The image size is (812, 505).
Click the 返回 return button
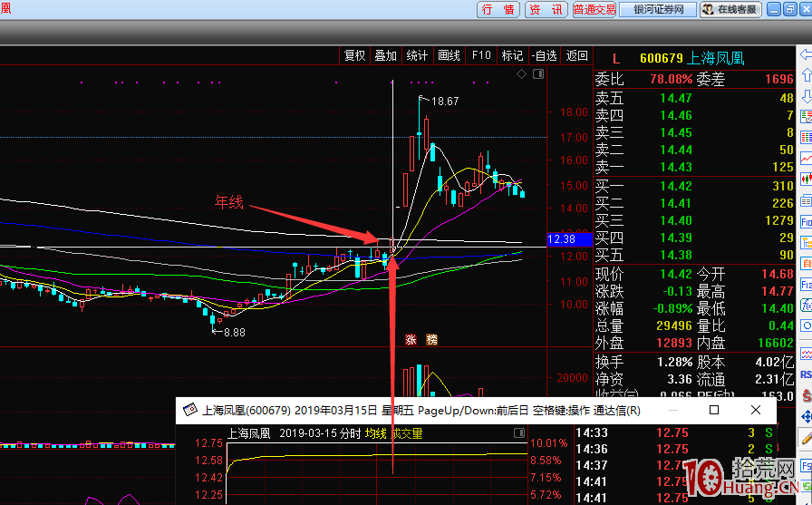coord(576,55)
